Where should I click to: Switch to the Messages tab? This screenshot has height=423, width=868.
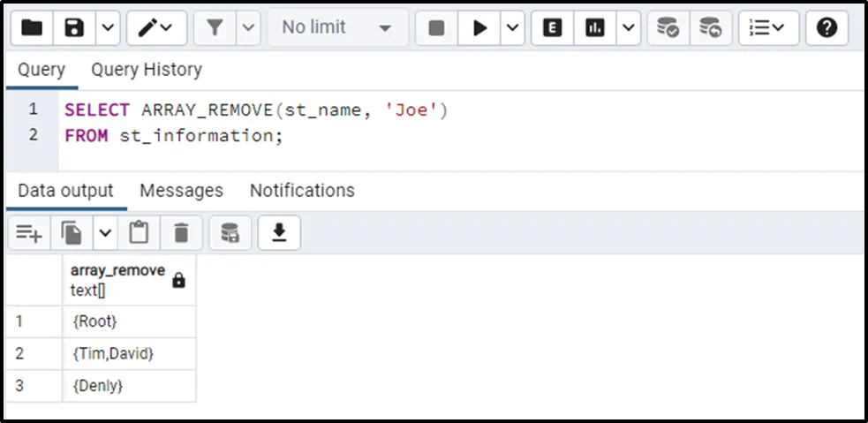click(181, 191)
